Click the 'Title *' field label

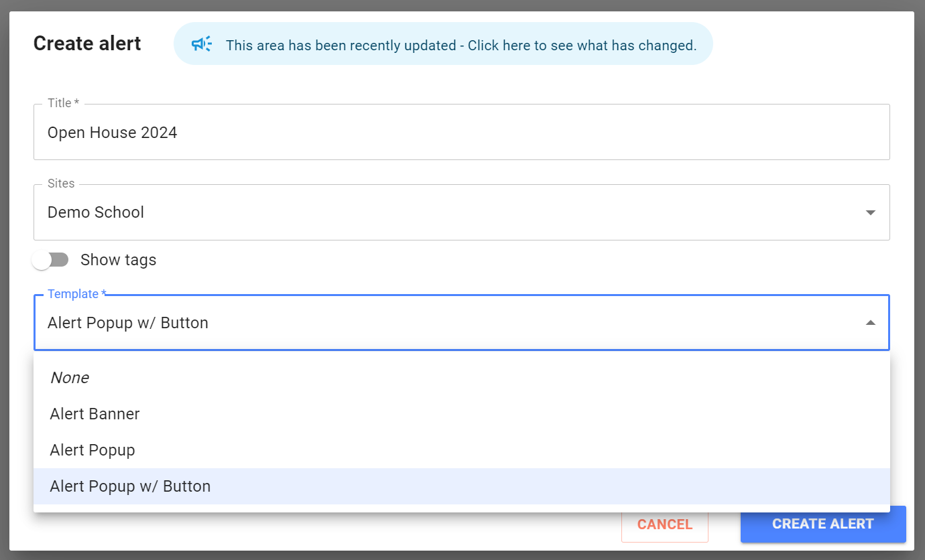63,103
